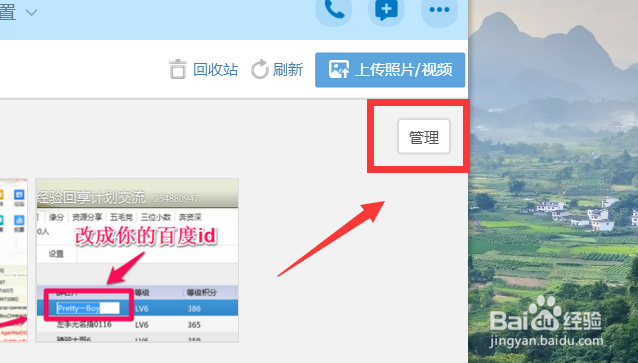
Task: Click the trash can icon beside 回收站
Action: [178, 69]
